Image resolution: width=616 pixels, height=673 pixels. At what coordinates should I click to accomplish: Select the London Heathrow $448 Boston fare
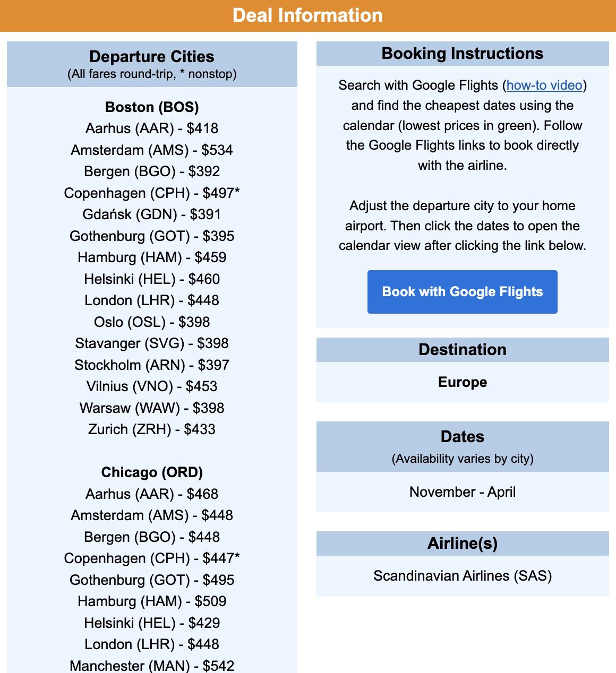151,300
